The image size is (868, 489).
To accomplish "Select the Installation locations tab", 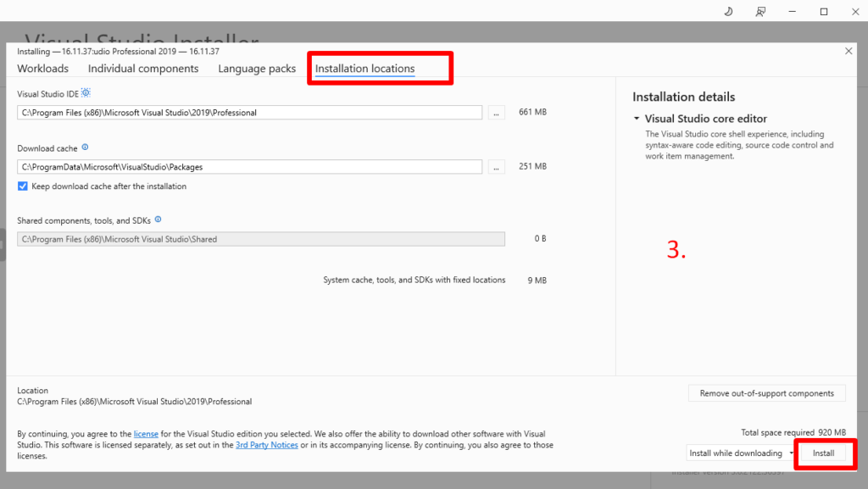I will (364, 69).
